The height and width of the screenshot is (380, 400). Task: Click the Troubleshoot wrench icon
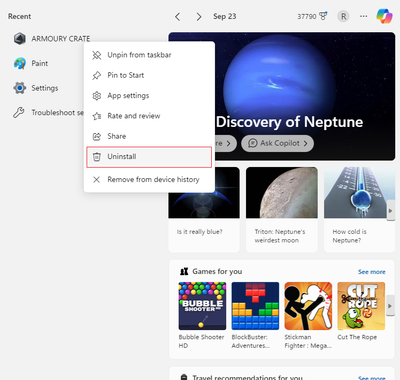point(19,113)
